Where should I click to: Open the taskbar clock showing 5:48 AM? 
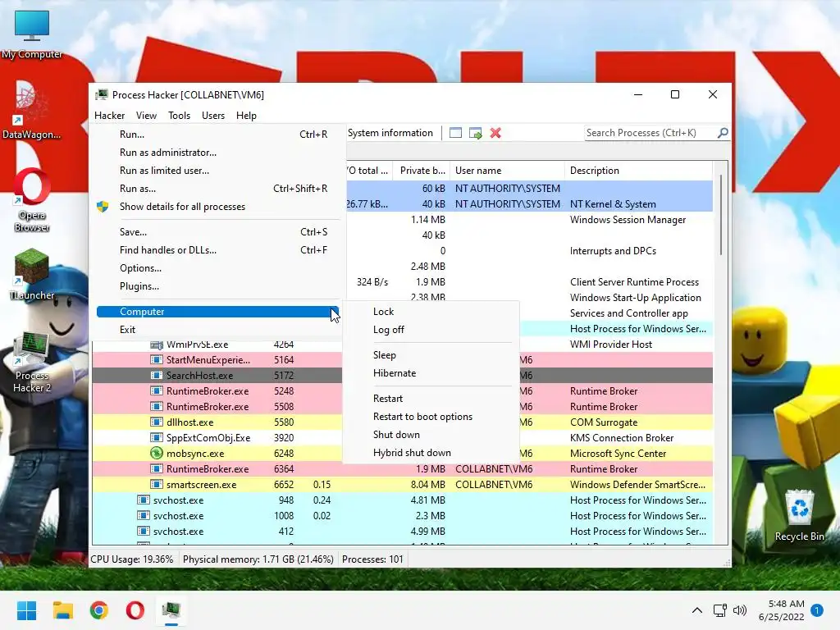(x=781, y=610)
